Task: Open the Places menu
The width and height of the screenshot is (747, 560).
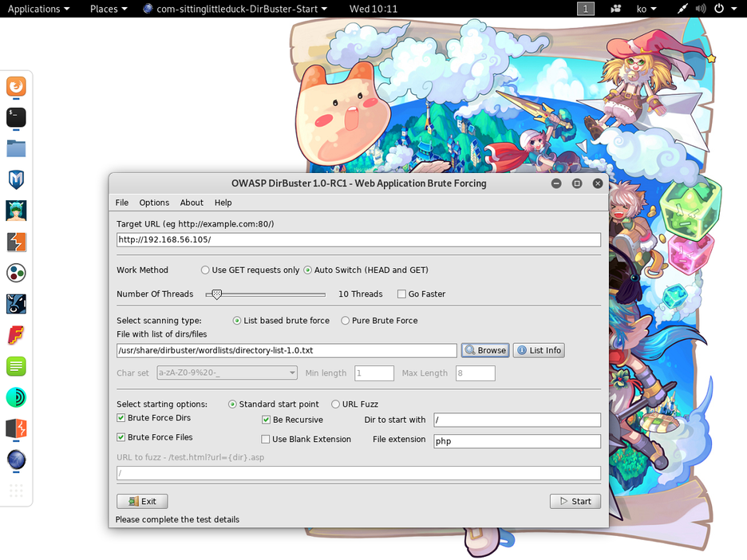Action: (109, 9)
